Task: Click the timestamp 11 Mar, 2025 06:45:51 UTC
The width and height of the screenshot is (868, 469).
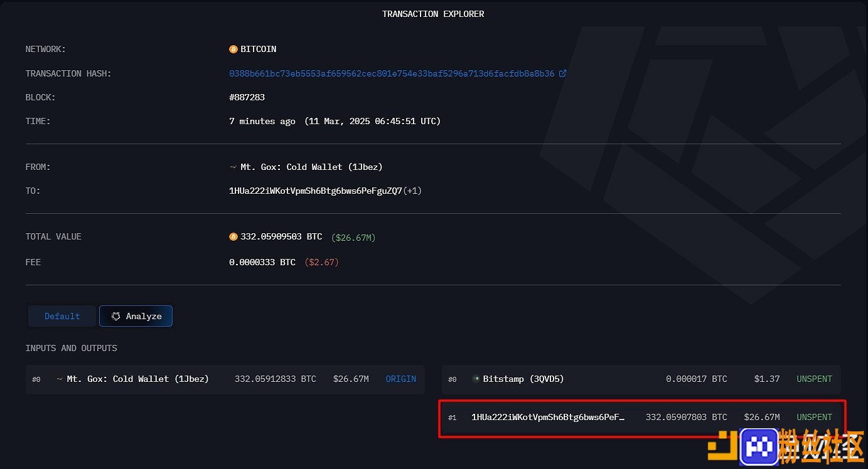Action: pos(373,121)
